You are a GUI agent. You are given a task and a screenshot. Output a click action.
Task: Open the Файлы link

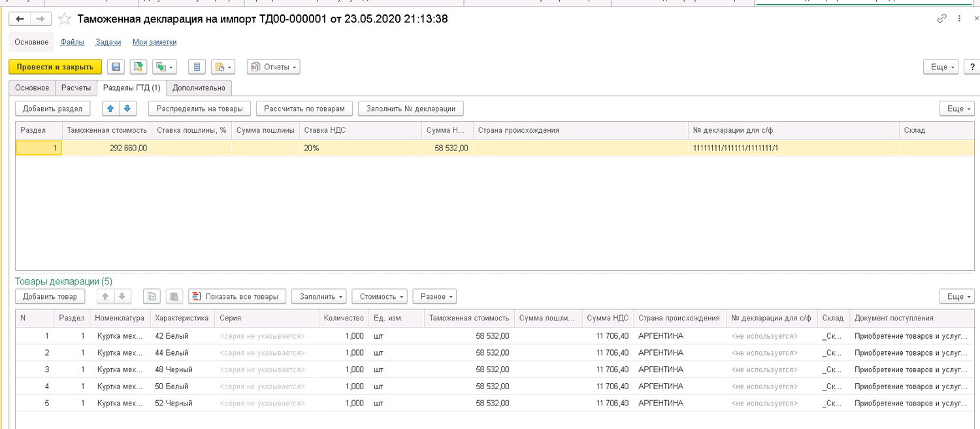coord(72,42)
